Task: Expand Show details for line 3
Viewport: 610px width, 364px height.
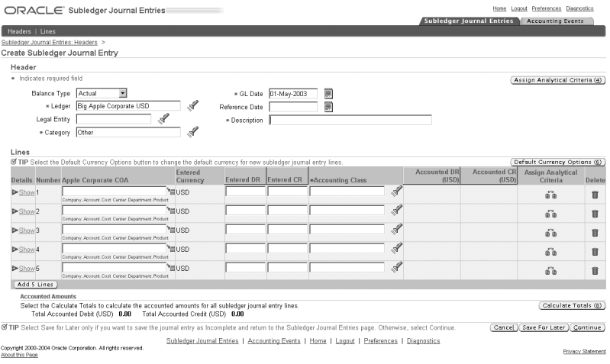Action: (24, 230)
